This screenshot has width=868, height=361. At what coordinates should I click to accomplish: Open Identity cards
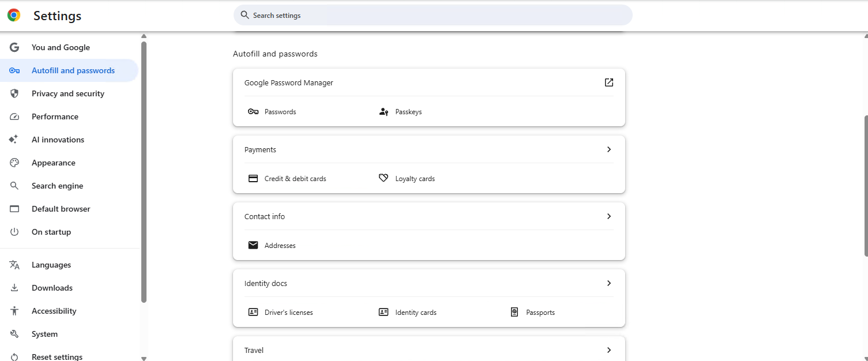pyautogui.click(x=416, y=313)
